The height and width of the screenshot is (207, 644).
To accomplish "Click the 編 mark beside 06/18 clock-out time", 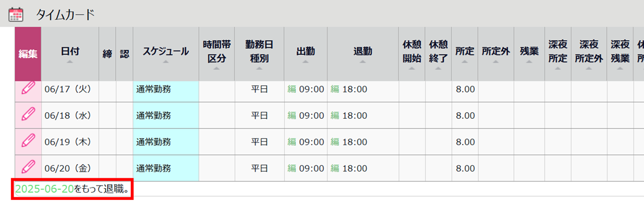I will pyautogui.click(x=335, y=116).
